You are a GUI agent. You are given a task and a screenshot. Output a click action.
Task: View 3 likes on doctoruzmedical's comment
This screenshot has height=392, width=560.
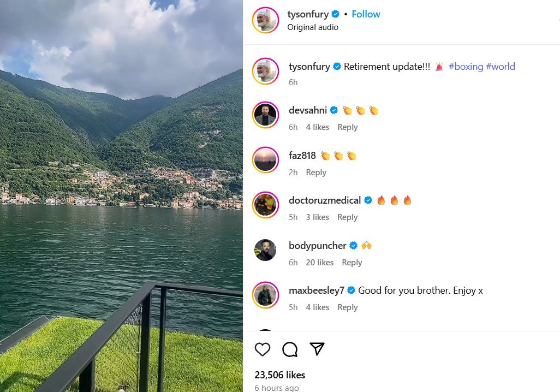coord(318,217)
